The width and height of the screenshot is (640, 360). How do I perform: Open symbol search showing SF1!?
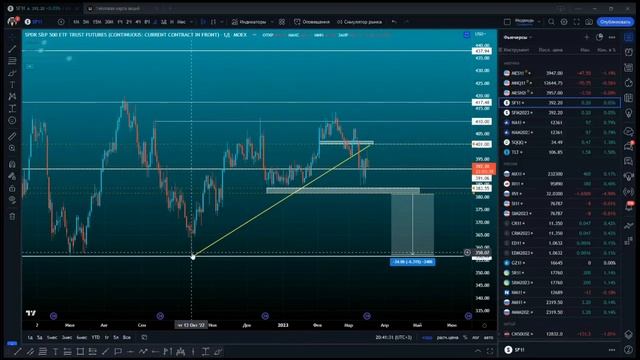click(33, 22)
